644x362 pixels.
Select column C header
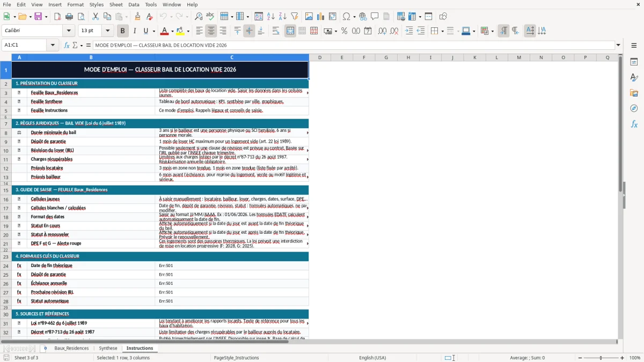point(232,57)
